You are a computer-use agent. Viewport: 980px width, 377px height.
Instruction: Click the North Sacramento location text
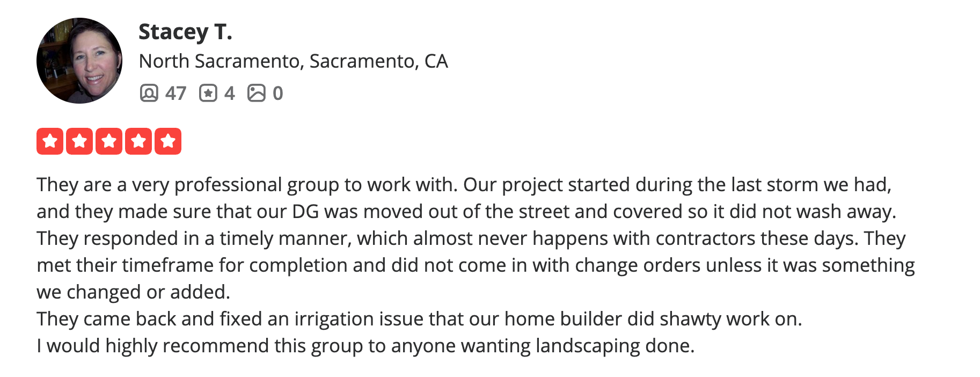(x=293, y=61)
